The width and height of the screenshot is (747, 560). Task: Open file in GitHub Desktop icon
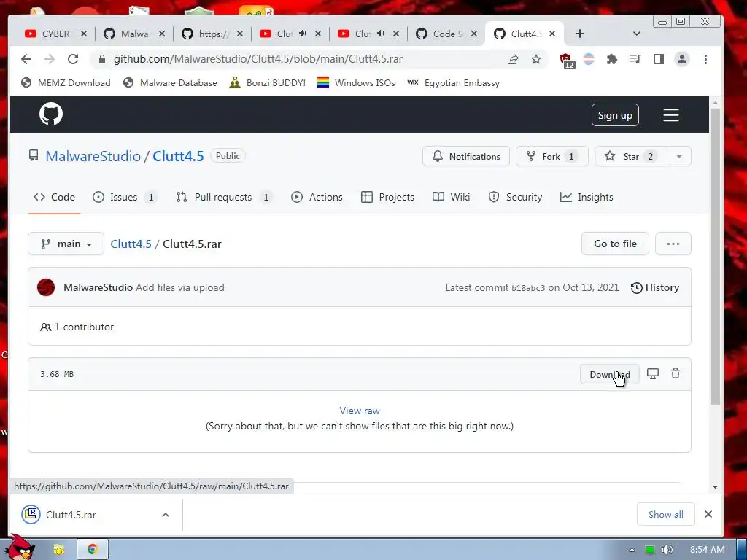(x=653, y=374)
